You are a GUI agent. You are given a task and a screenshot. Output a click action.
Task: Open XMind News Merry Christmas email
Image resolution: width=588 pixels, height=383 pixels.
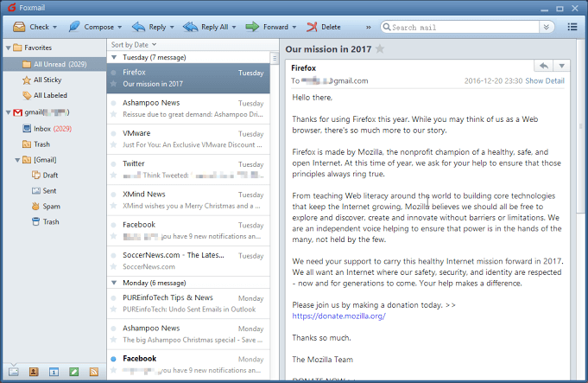[188, 200]
